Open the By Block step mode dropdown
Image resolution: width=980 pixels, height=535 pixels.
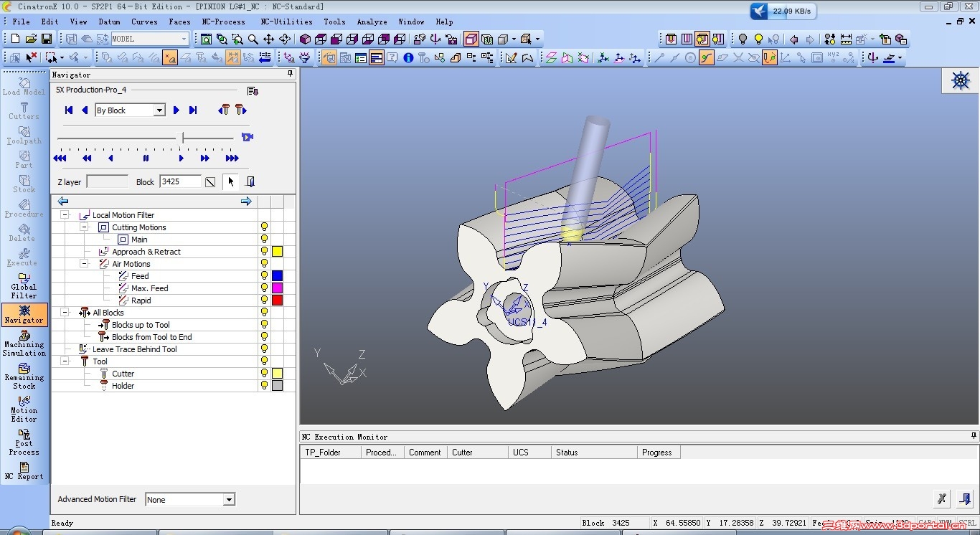159,110
